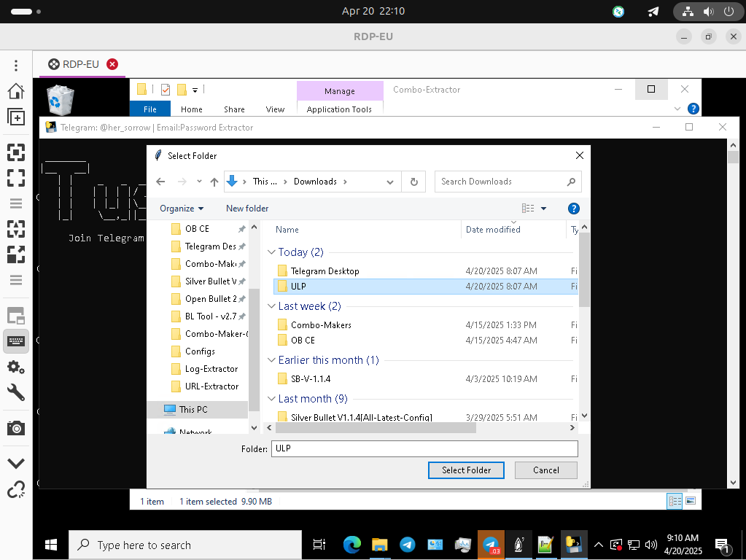Open the change view dropdown arrow
This screenshot has width=746, height=560.
pyautogui.click(x=543, y=209)
